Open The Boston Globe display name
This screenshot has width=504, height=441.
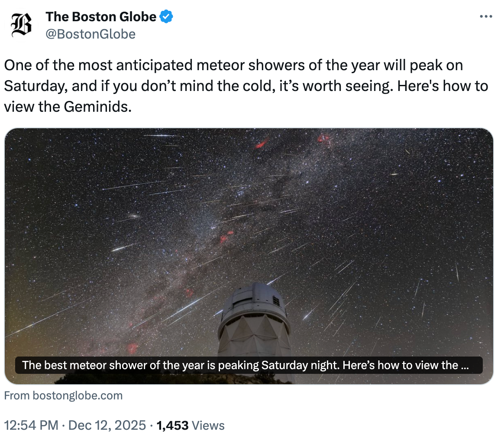[x=101, y=17]
